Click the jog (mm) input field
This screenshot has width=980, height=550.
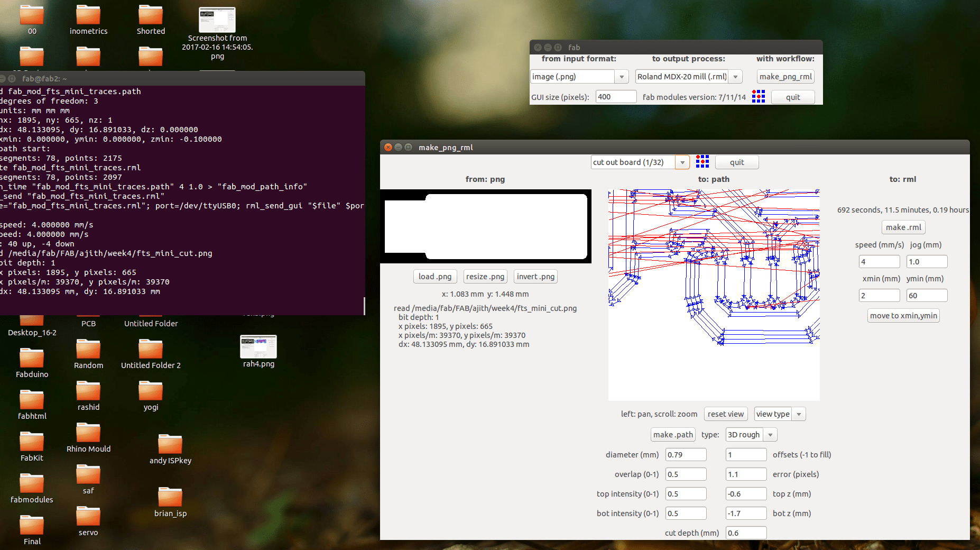click(x=927, y=262)
